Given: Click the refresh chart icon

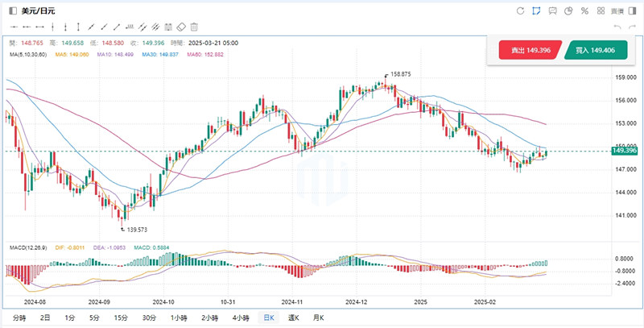Looking at the screenshot, I should [520, 10].
